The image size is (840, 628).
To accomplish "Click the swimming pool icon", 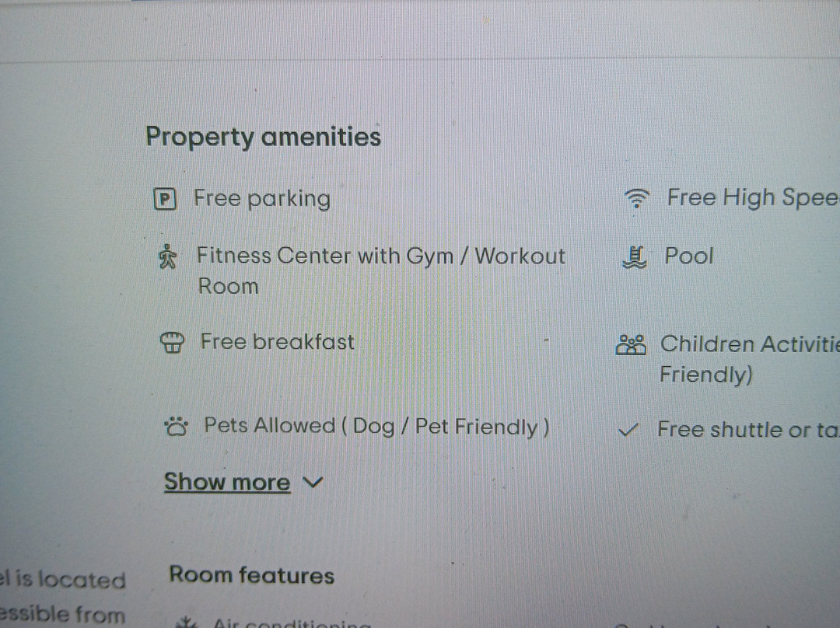I will (x=635, y=256).
